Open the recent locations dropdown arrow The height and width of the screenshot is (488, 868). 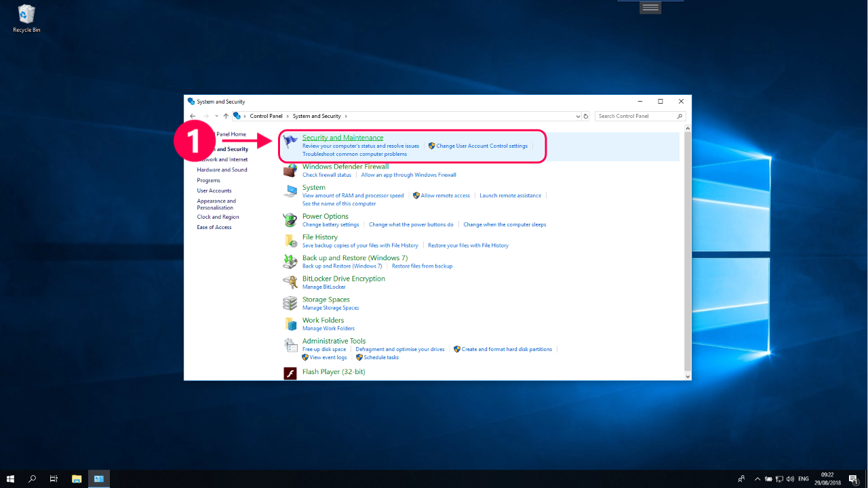[216, 116]
